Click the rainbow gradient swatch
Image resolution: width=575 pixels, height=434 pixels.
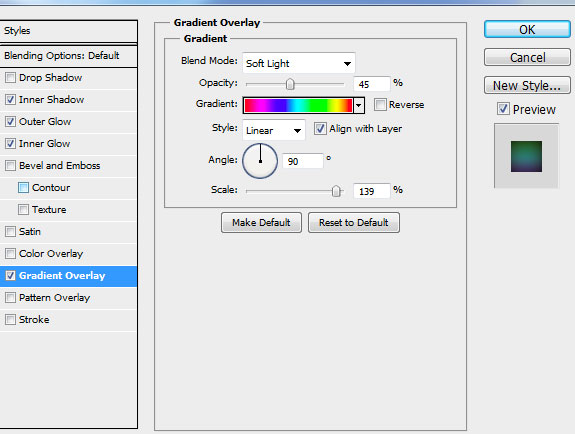click(x=298, y=106)
